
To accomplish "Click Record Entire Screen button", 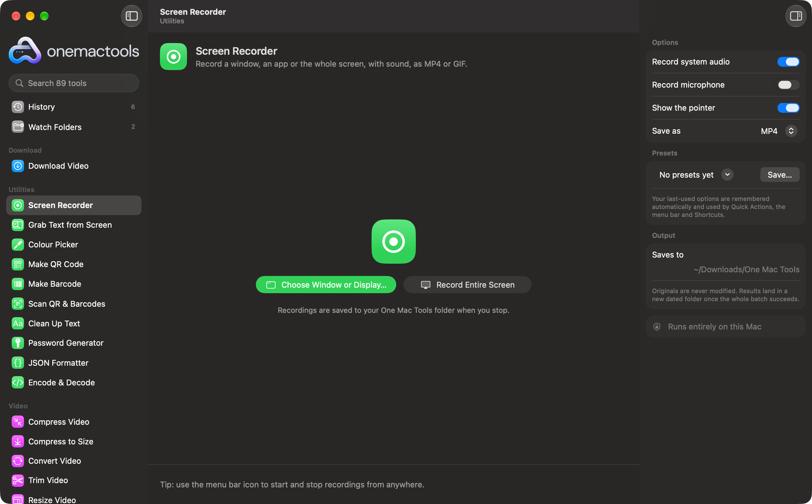I will point(468,285).
